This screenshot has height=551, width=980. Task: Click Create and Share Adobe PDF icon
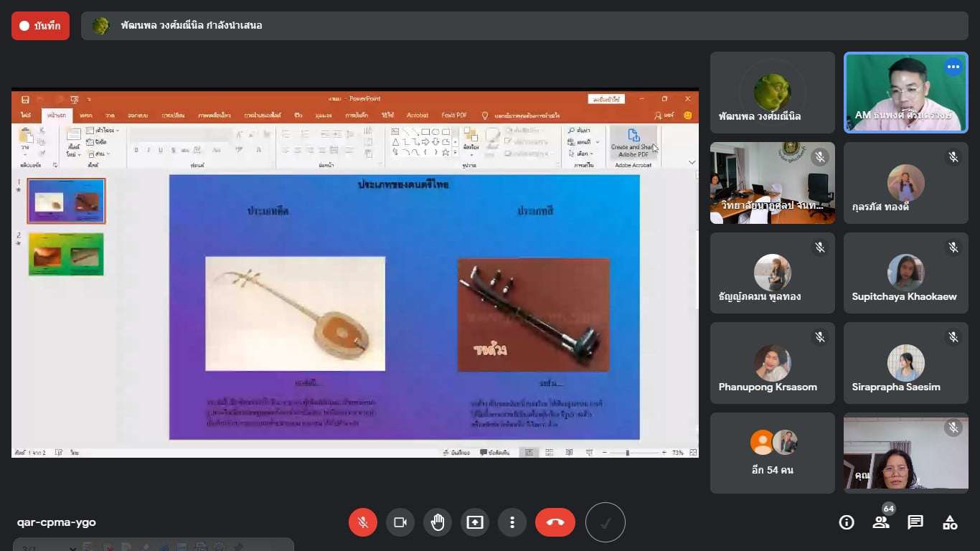[633, 143]
